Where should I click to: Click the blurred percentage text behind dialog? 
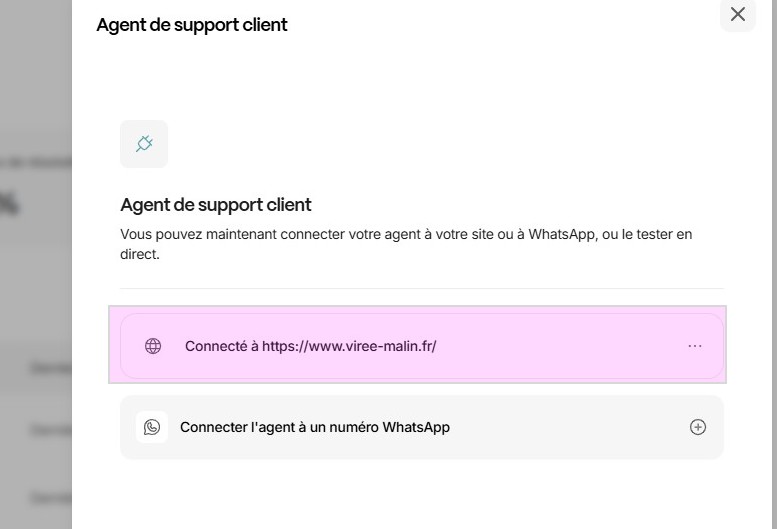[x=8, y=204]
